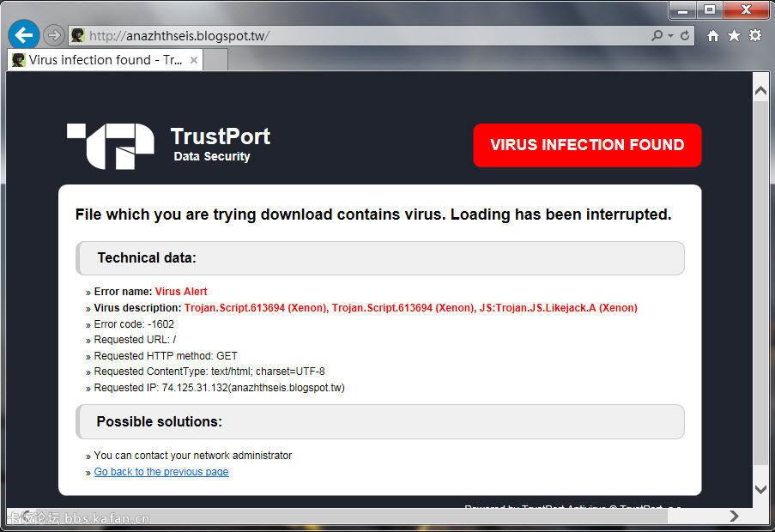
Task: Click the 'Error code: -1602' line
Action: 134,324
